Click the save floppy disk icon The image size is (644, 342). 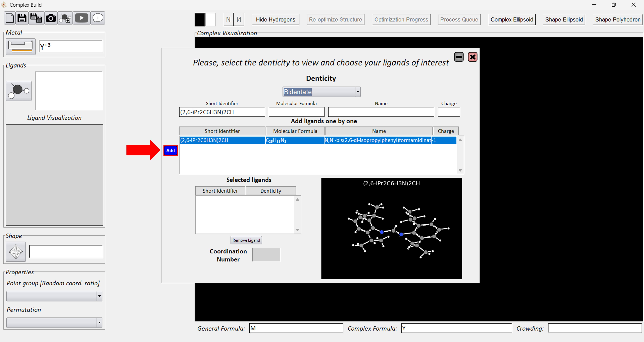pyautogui.click(x=22, y=18)
